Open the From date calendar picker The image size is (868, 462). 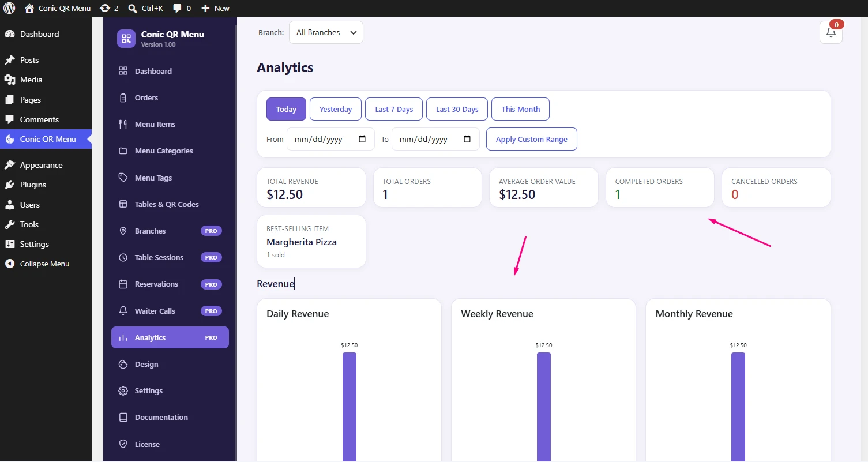(x=362, y=139)
